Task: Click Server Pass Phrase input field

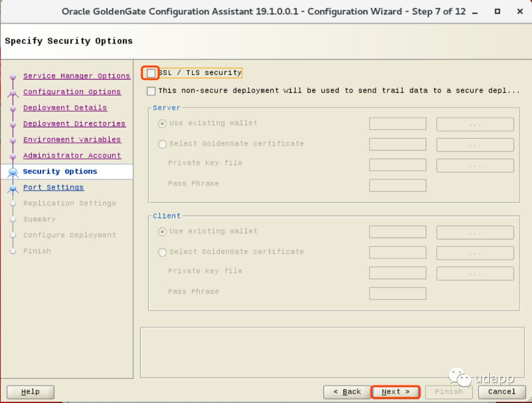Action: tap(397, 185)
